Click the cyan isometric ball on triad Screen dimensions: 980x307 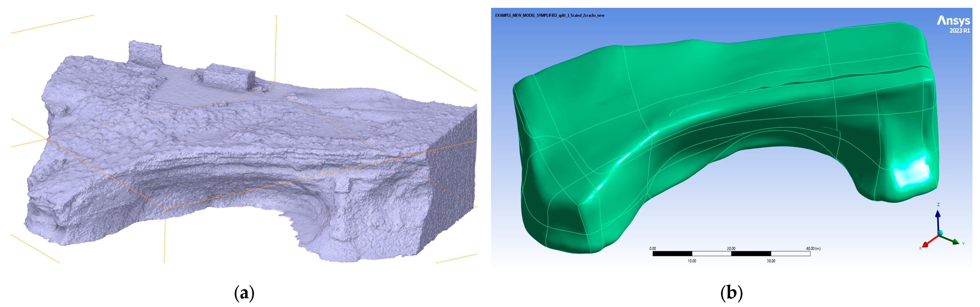click(940, 233)
